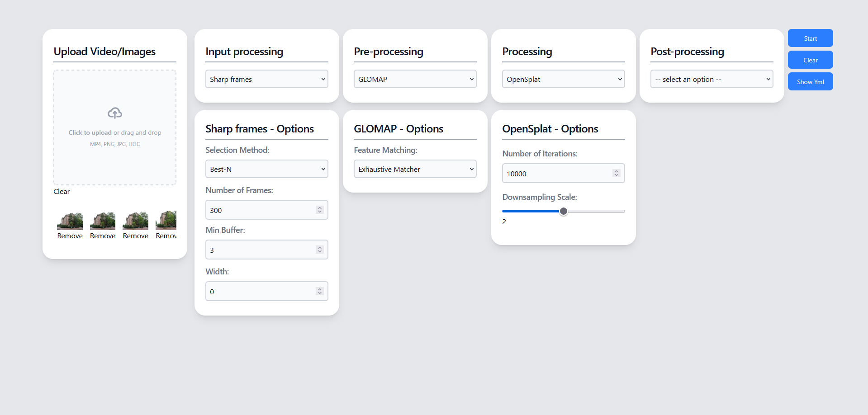
Task: Clear uploaded files below the upload box
Action: point(62,192)
